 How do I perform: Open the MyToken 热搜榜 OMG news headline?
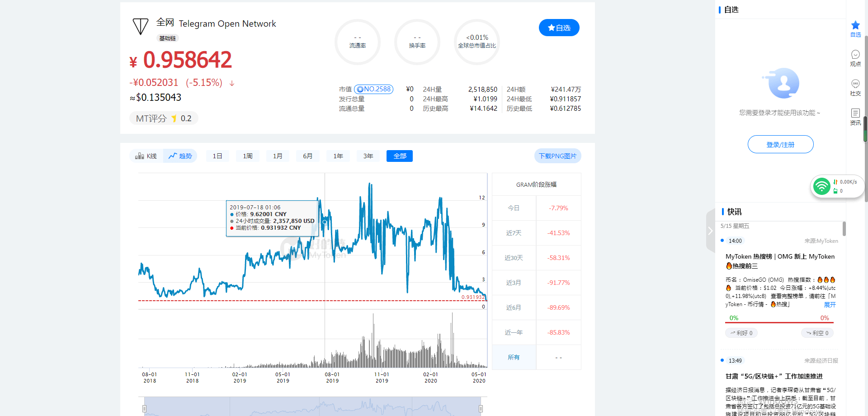pyautogui.click(x=780, y=261)
